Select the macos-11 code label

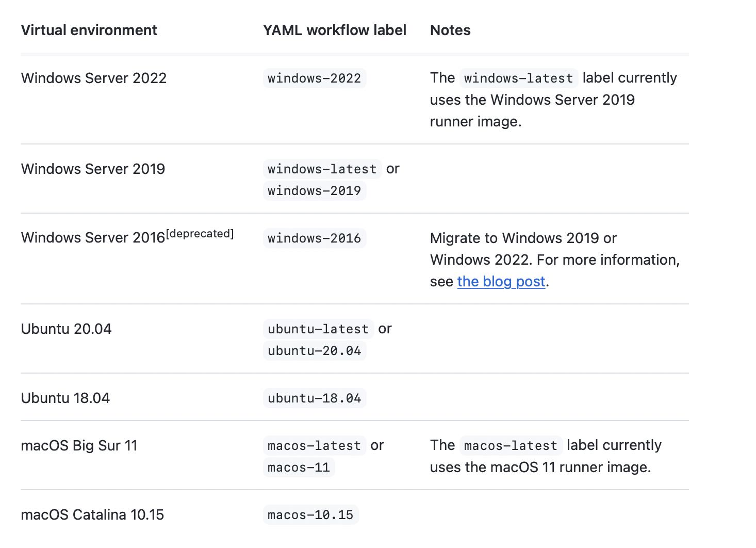coord(299,468)
